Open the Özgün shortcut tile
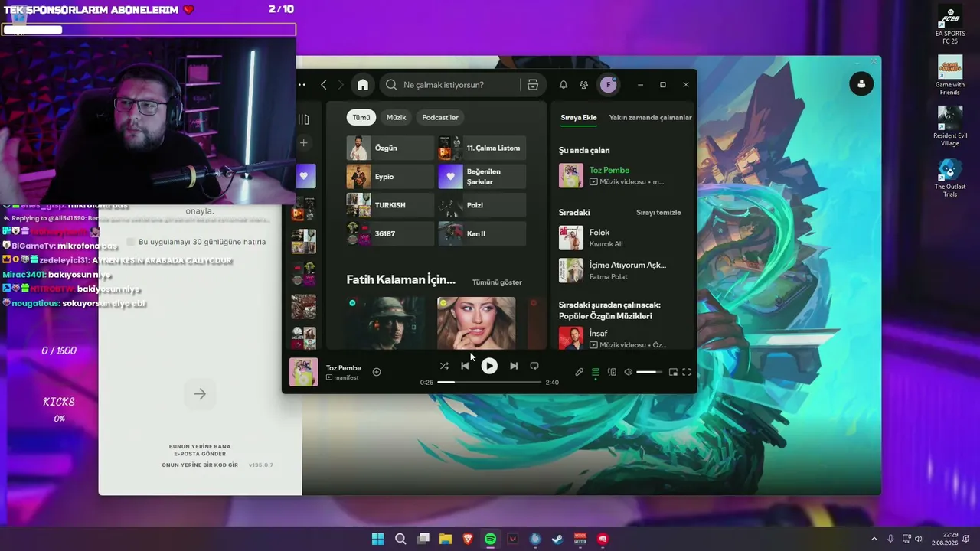Viewport: 980px width, 551px height. tap(390, 148)
